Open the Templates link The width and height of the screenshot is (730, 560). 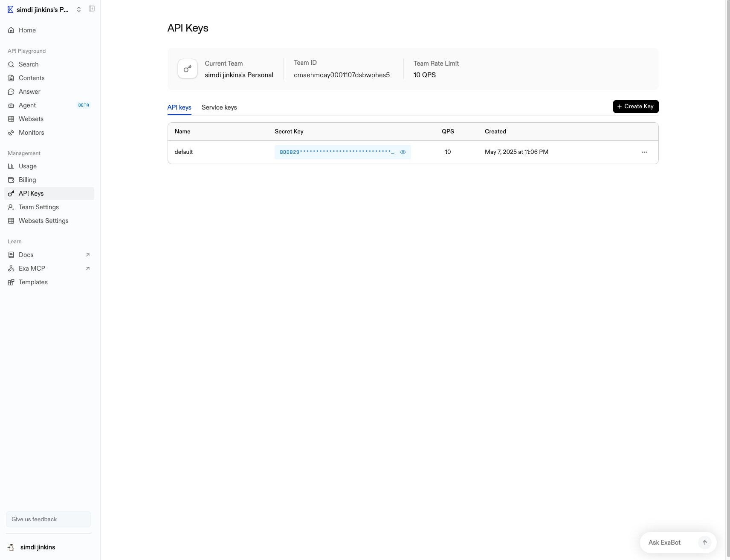(49, 282)
